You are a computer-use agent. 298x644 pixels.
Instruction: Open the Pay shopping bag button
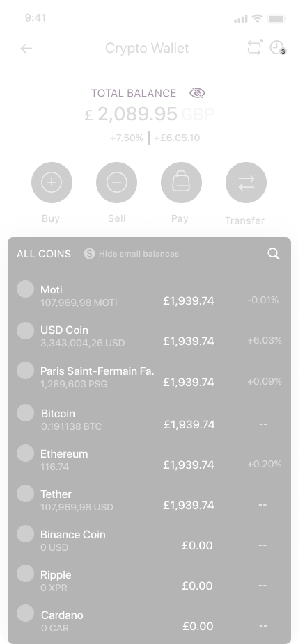[181, 182]
